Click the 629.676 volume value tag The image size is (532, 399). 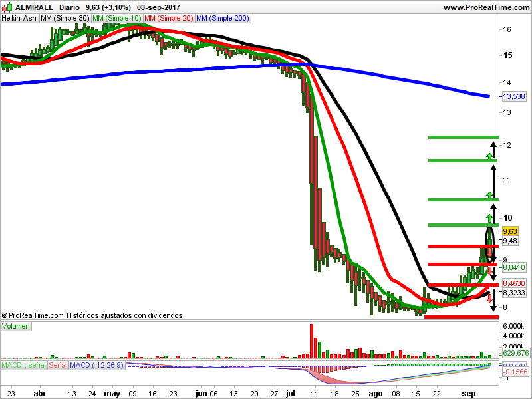point(516,353)
